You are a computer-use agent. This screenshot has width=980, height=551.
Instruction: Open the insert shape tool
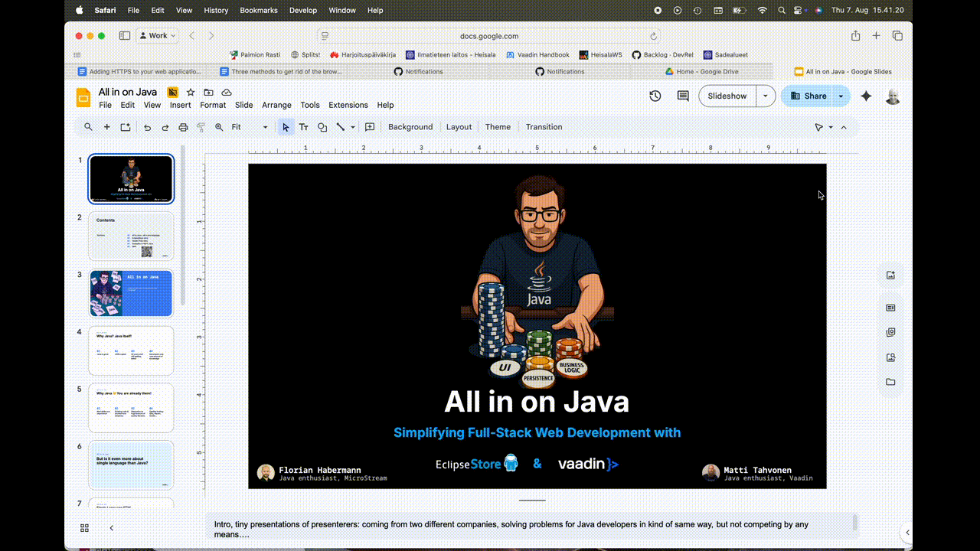click(x=322, y=126)
